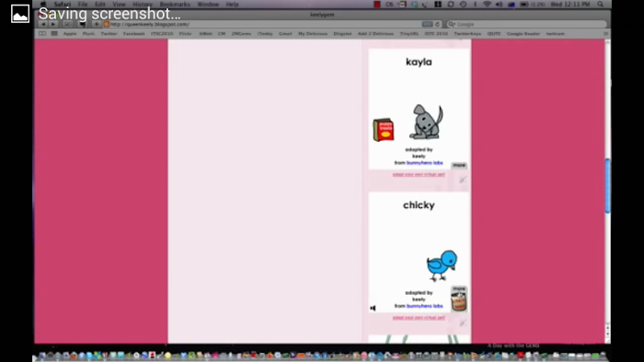
Task: Open the View menu
Action: click(119, 4)
